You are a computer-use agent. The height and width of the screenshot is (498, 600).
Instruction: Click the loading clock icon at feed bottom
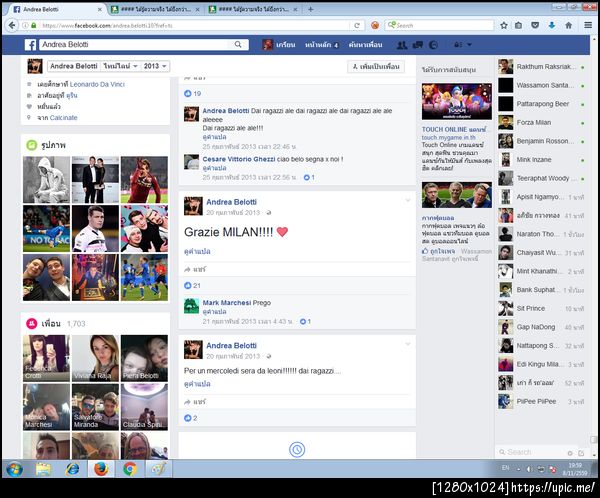[297, 449]
